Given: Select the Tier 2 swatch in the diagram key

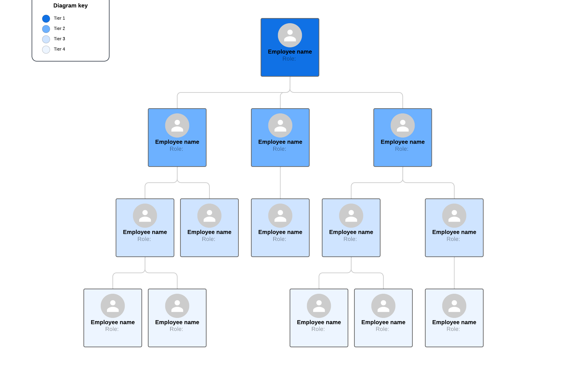Looking at the screenshot, I should (46, 29).
